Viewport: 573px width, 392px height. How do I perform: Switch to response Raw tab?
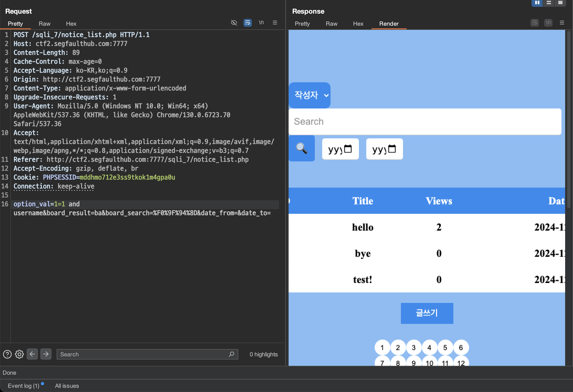point(331,24)
